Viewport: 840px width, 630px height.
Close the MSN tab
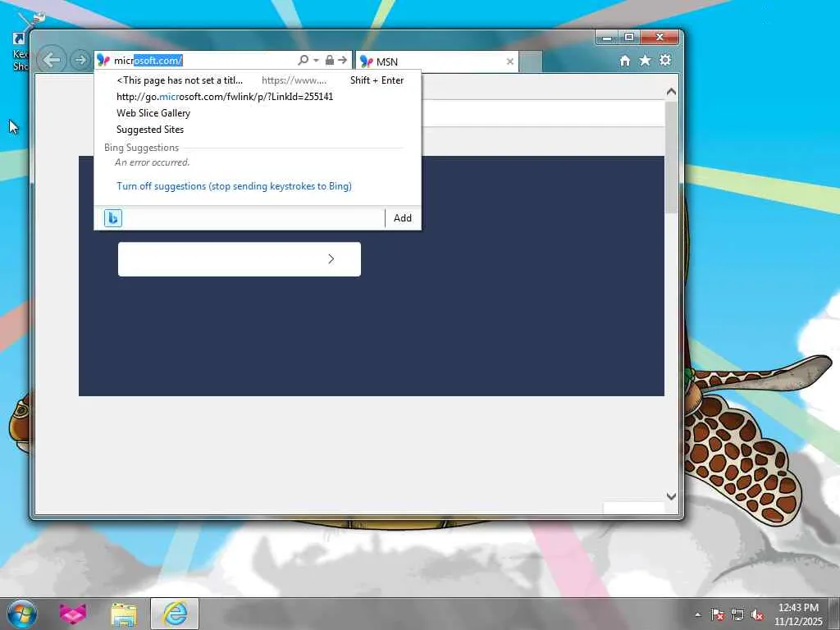coord(510,62)
